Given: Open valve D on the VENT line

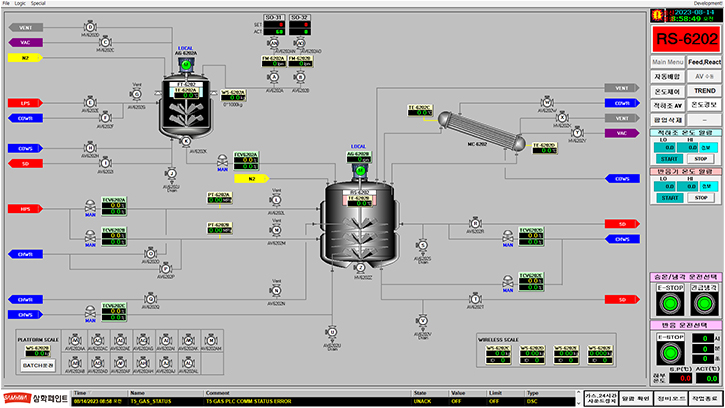Looking at the screenshot, I should pyautogui.click(x=90, y=27).
